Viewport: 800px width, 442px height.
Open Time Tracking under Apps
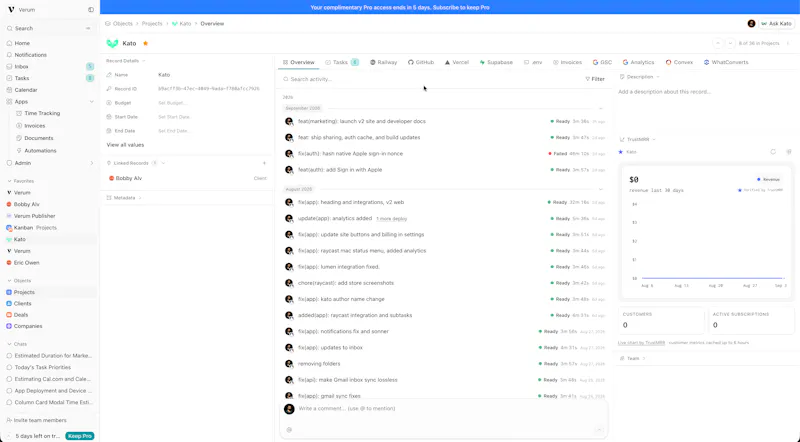coord(42,113)
